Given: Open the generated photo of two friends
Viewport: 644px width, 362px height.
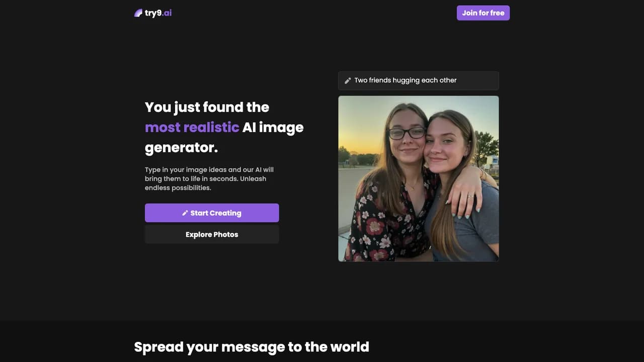Looking at the screenshot, I should pos(419,178).
